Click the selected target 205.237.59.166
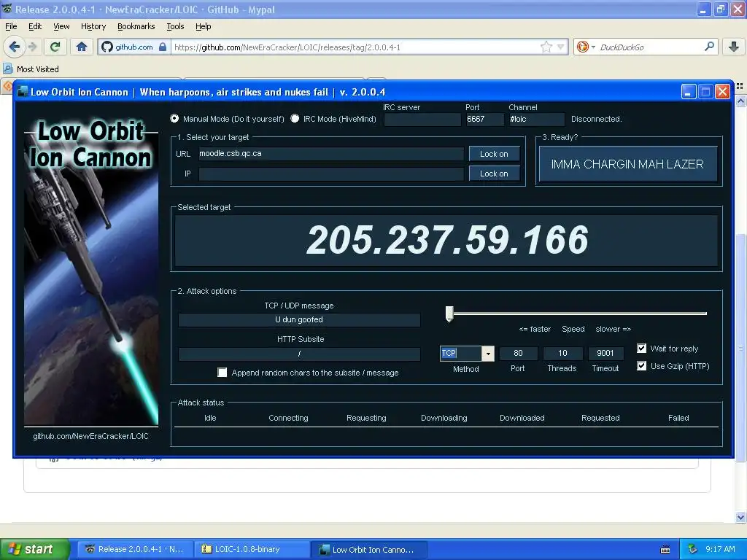This screenshot has width=747, height=560. 447,239
